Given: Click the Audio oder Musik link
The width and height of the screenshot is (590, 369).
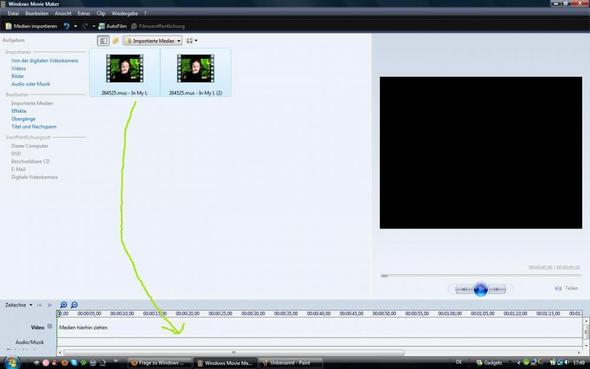Looking at the screenshot, I should (30, 84).
